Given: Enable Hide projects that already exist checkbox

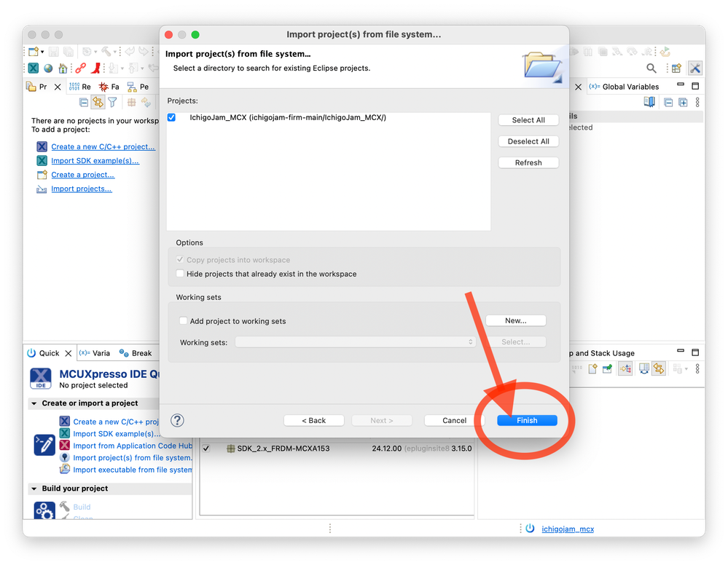Looking at the screenshot, I should tap(180, 274).
